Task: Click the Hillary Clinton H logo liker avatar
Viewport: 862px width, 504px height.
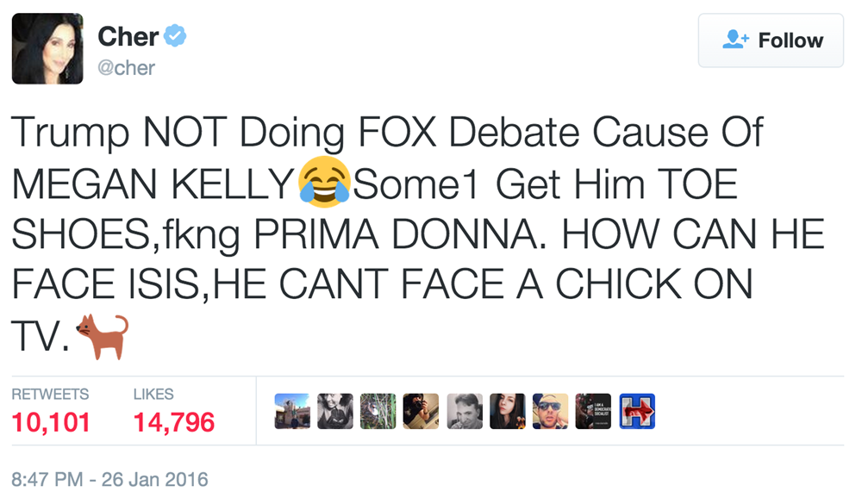Action: (637, 411)
